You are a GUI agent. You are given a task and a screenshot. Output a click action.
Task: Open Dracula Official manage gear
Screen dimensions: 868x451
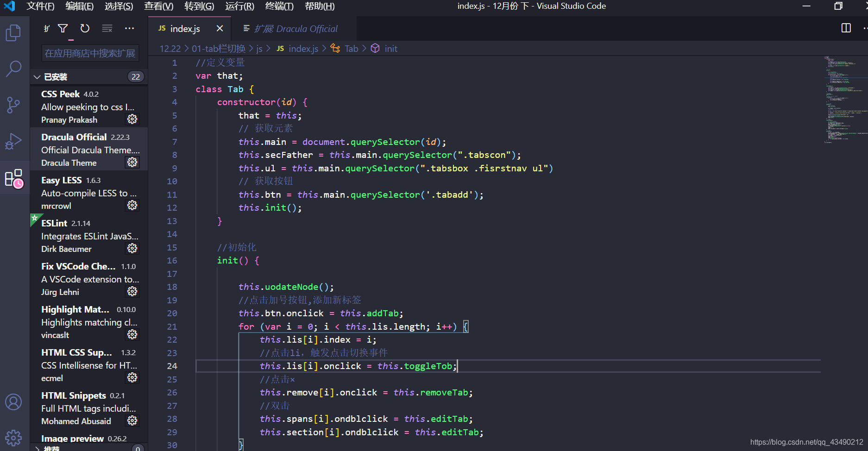[x=132, y=163]
